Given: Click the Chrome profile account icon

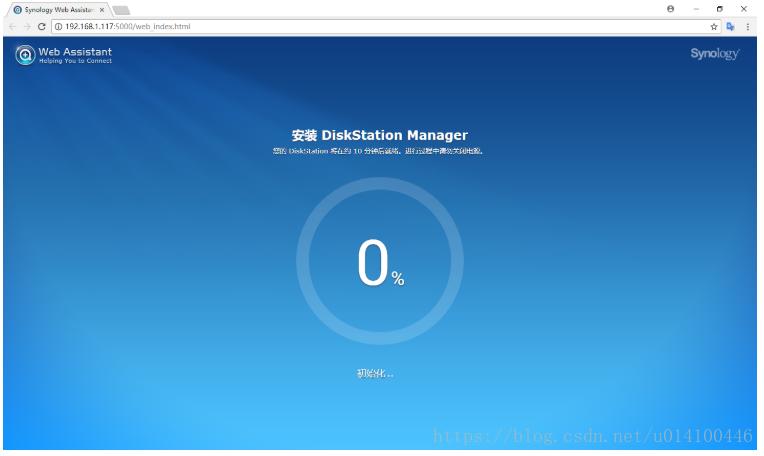Looking at the screenshot, I should [x=670, y=9].
